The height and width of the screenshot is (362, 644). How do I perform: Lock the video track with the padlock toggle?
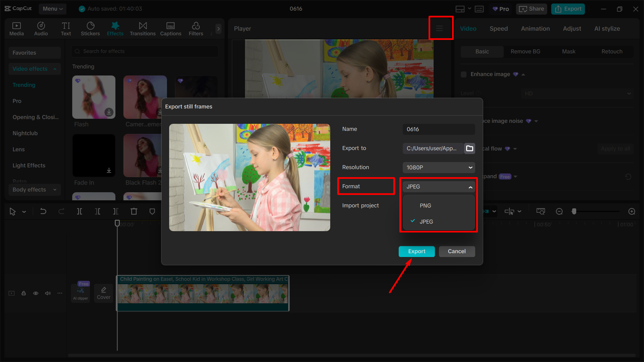pos(23,293)
